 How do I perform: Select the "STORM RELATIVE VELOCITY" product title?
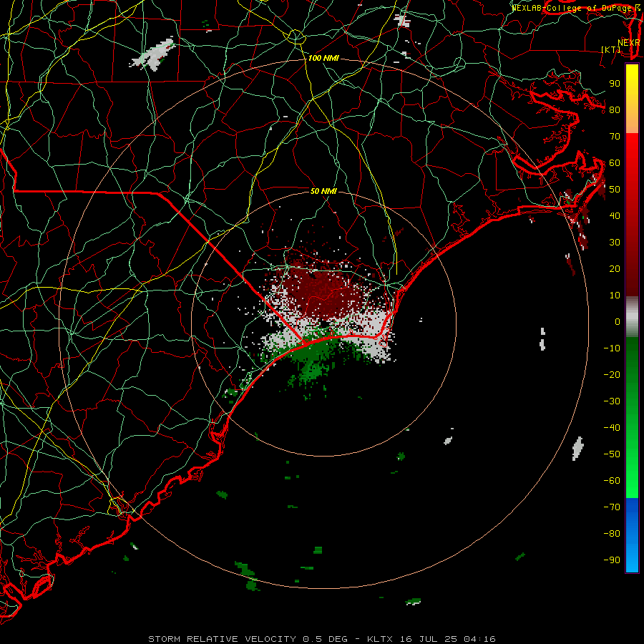click(222, 639)
